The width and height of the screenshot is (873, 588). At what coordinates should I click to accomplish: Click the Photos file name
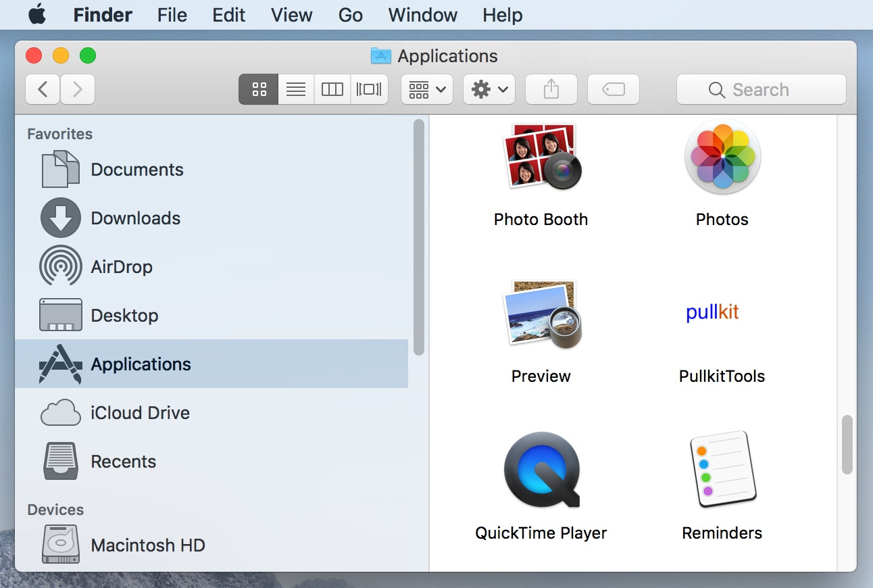click(x=722, y=220)
